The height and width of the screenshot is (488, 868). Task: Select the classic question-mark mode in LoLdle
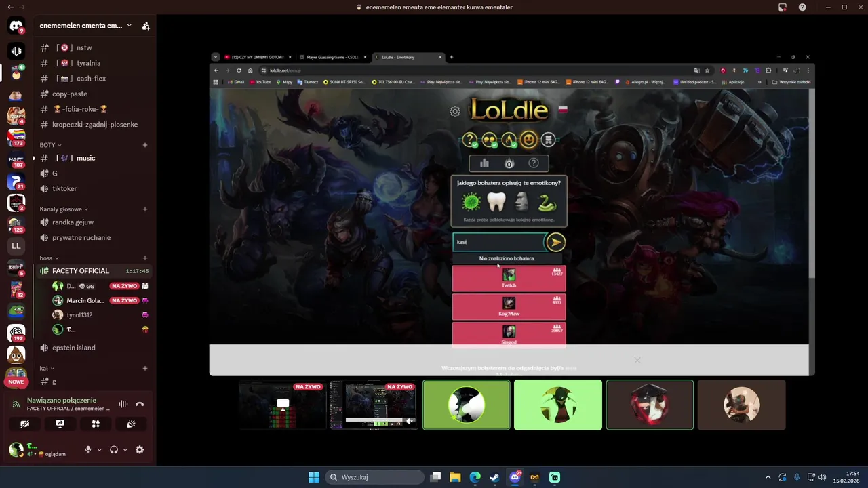pyautogui.click(x=470, y=140)
